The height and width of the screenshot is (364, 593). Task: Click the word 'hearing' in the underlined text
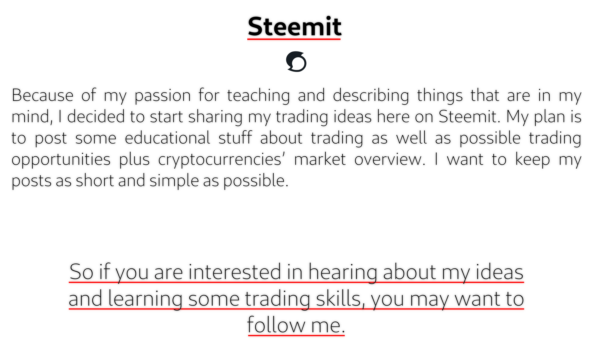tap(343, 273)
